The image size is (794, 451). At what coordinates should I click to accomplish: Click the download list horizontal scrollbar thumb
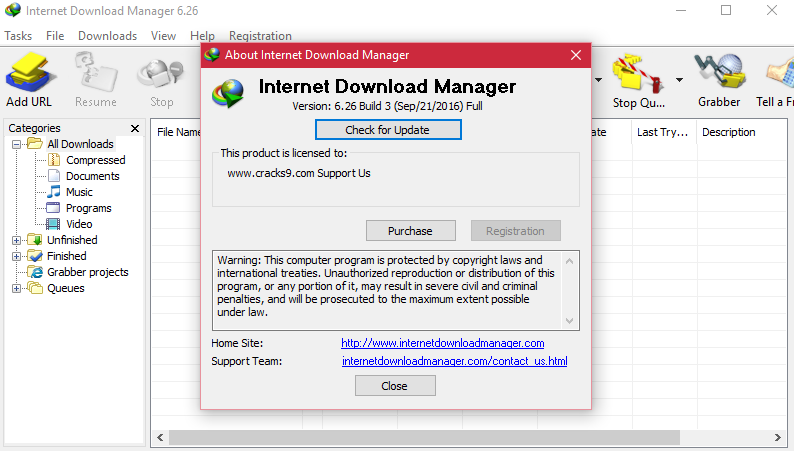424,437
